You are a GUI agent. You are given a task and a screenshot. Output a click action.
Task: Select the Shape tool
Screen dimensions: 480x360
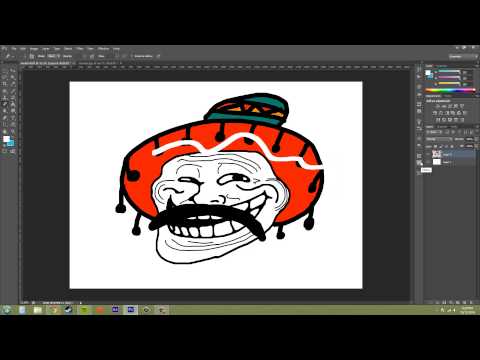point(13,124)
